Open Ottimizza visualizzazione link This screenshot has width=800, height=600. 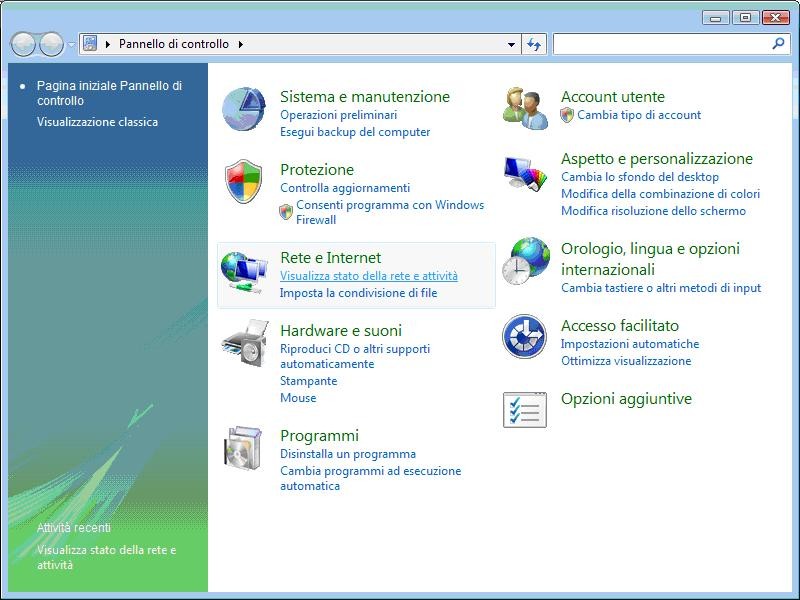tap(626, 361)
